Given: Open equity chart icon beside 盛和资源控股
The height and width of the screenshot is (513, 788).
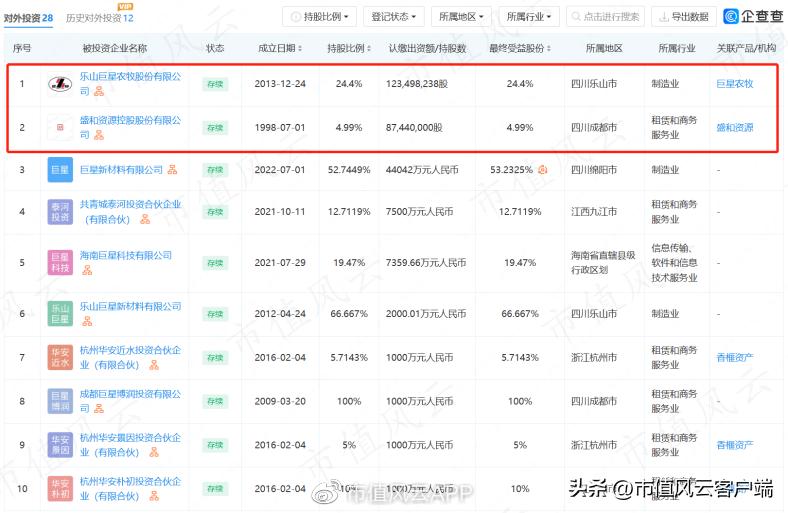Looking at the screenshot, I should tap(99, 135).
